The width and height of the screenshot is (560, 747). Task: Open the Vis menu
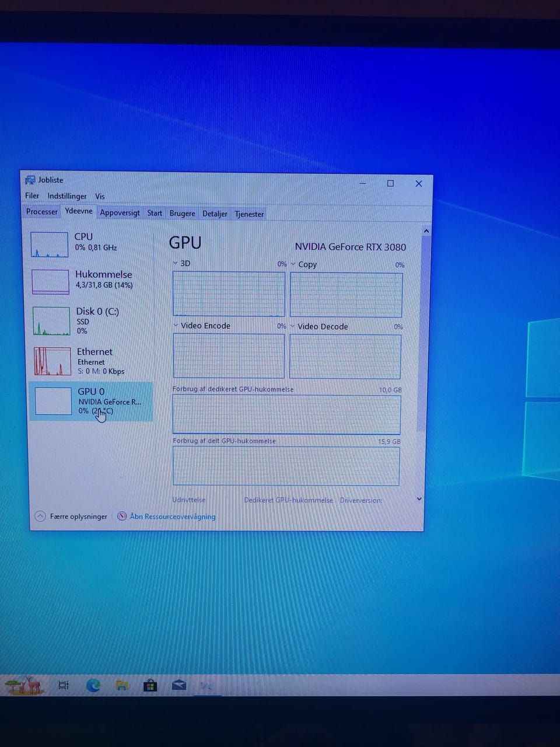100,197
